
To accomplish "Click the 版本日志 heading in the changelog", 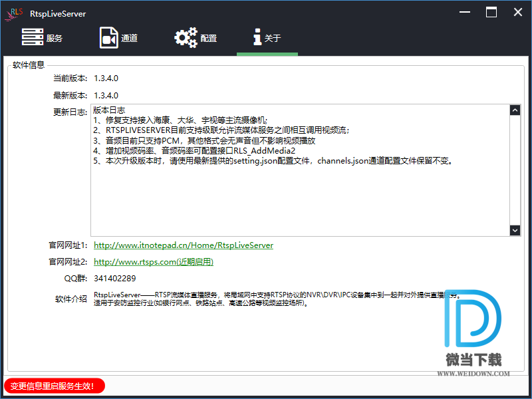I will click(x=109, y=110).
